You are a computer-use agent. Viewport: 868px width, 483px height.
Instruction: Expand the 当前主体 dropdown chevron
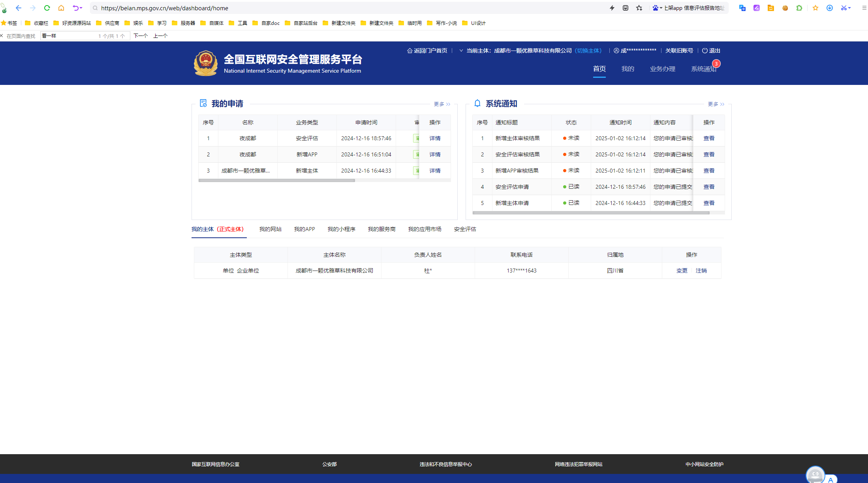[461, 51]
